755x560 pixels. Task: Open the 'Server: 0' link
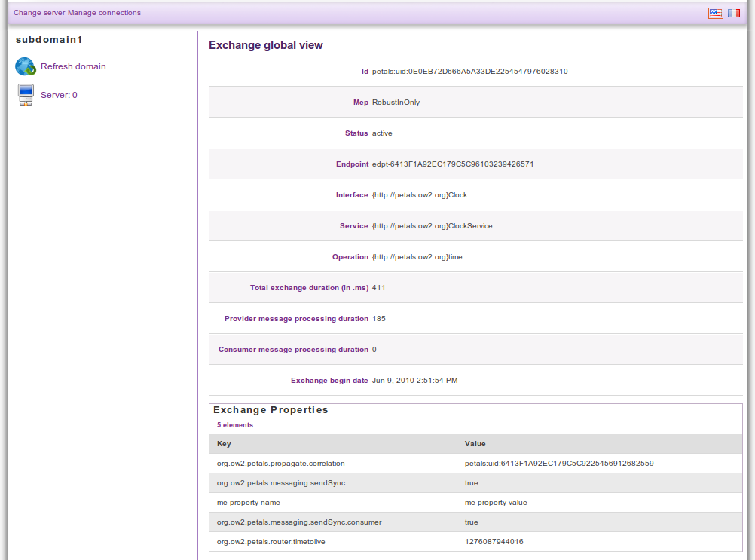click(59, 95)
